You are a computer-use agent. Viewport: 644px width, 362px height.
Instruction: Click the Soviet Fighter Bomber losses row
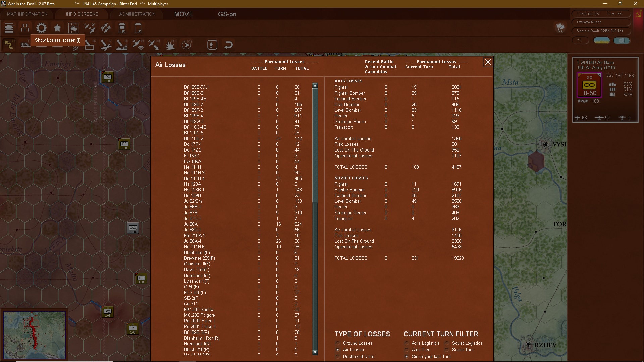tap(398, 190)
